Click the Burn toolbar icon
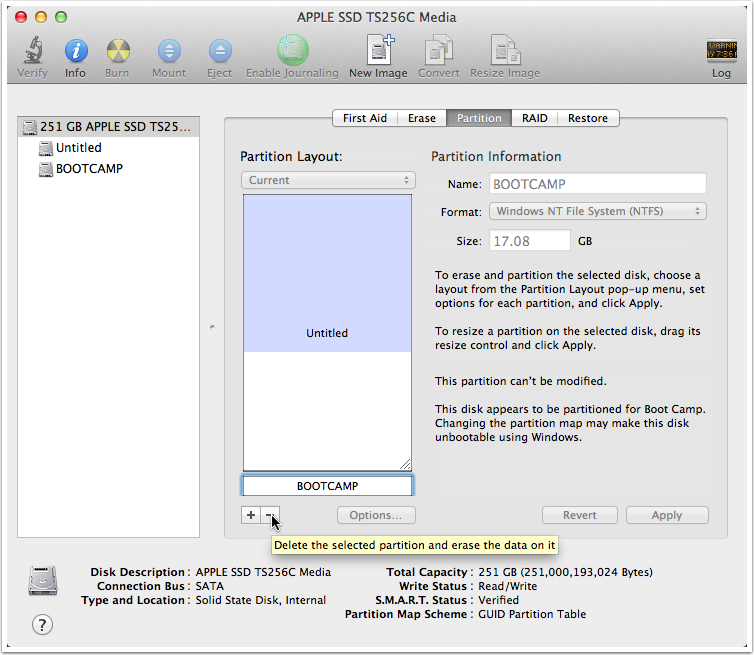 118,50
